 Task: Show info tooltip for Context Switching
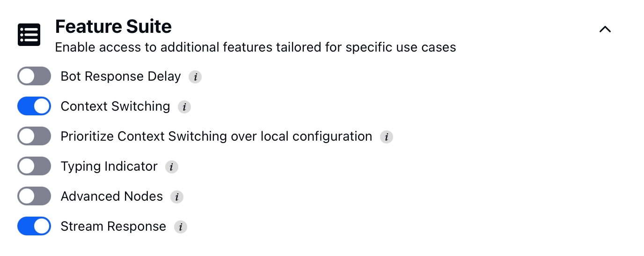(x=184, y=107)
